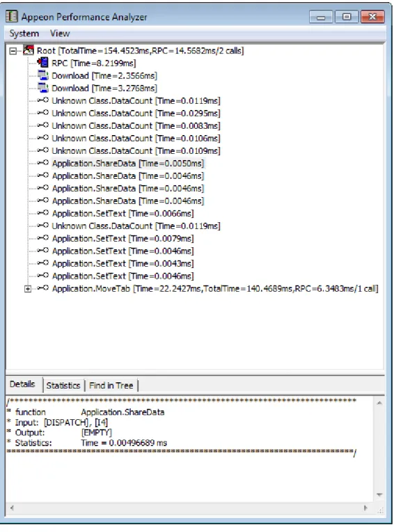Click the Root node icon
The height and width of the screenshot is (532, 394).
(29, 50)
